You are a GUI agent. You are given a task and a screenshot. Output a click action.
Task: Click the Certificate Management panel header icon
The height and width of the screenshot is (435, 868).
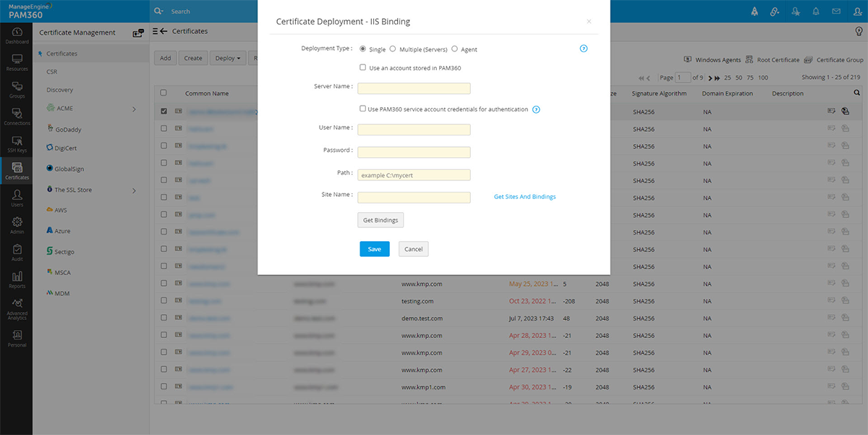coord(139,33)
